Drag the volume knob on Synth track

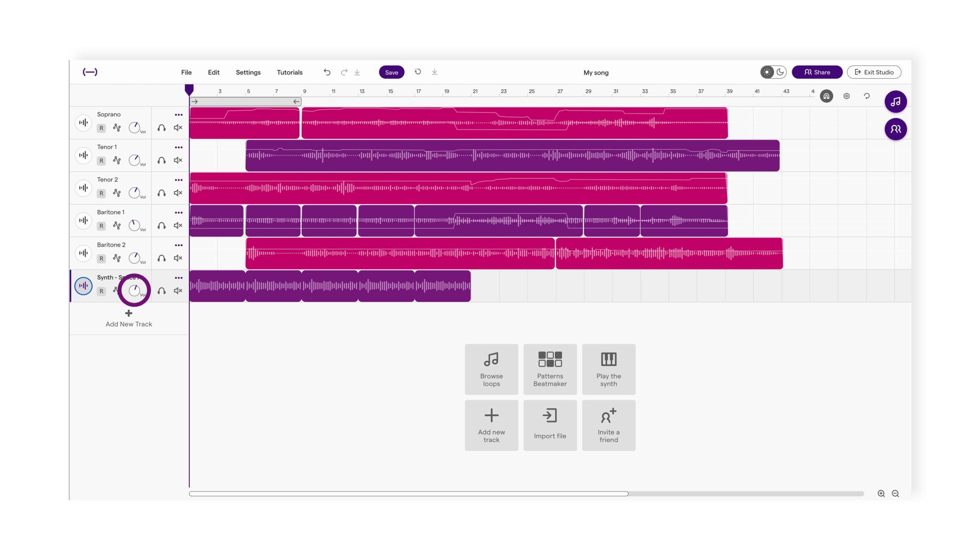coord(135,290)
